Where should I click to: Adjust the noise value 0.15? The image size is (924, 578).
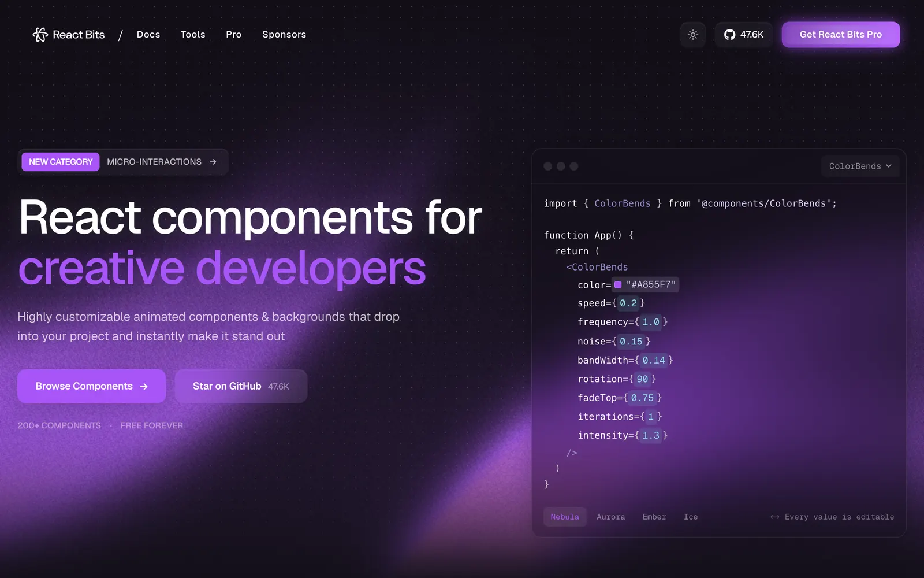tap(631, 342)
